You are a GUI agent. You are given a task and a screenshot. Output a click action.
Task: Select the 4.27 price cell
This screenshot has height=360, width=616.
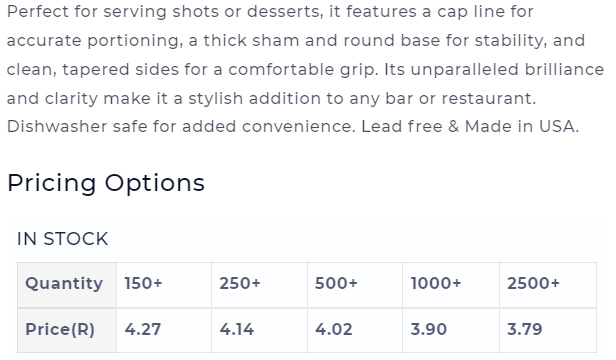164,330
